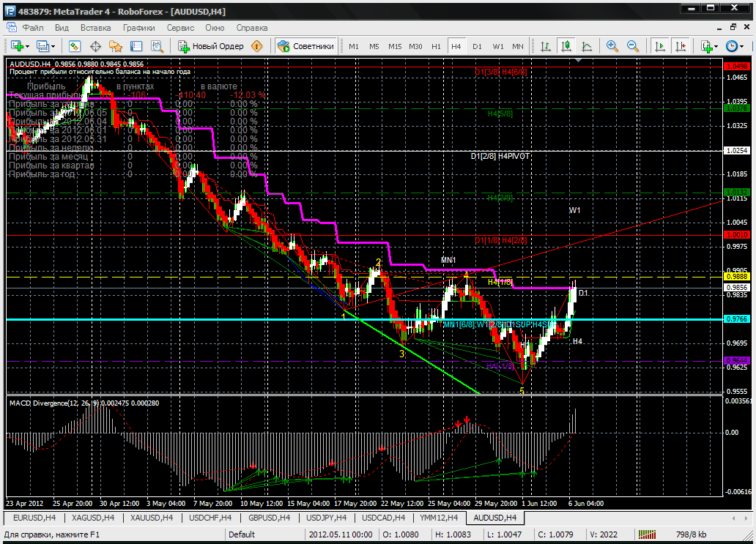Screen dimensions: 756x544
Task: Show the Terminal panel icon
Action: (x=136, y=46)
